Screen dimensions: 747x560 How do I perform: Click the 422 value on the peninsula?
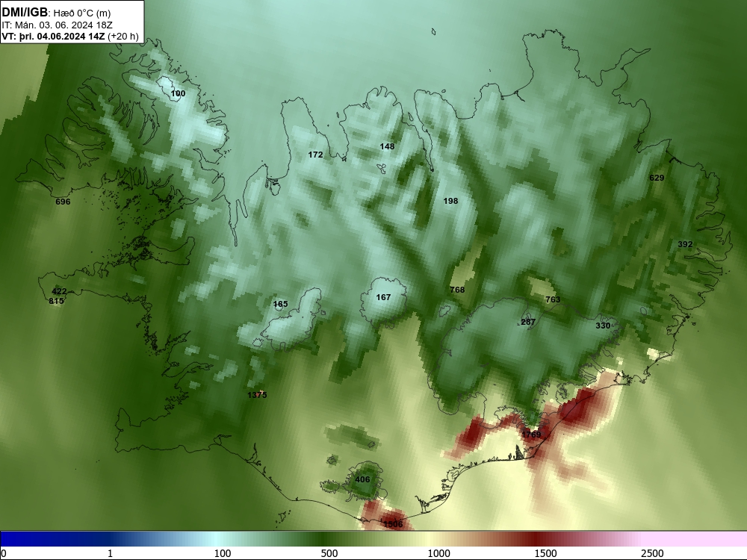coord(59,291)
